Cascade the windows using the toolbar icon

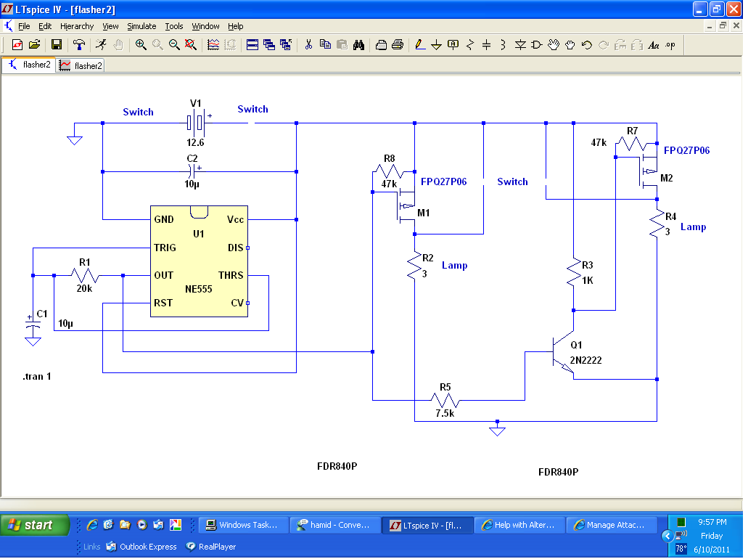[x=269, y=45]
